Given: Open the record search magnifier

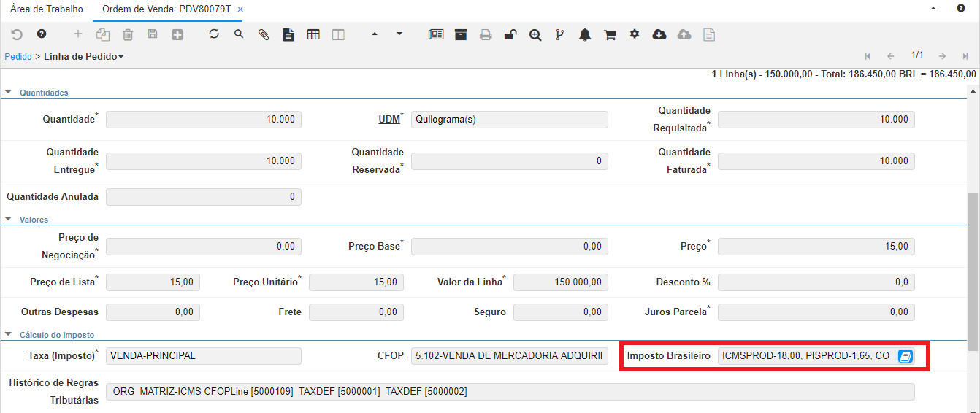Looking at the screenshot, I should [x=239, y=34].
